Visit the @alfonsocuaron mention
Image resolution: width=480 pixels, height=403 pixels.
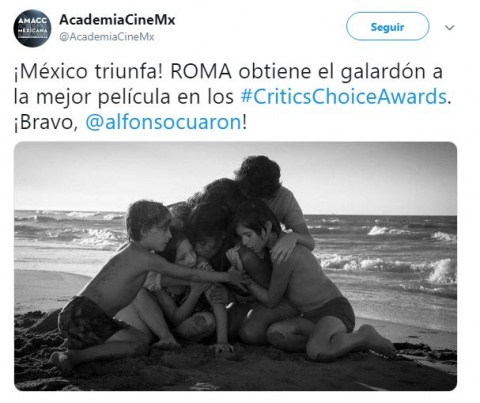point(163,122)
